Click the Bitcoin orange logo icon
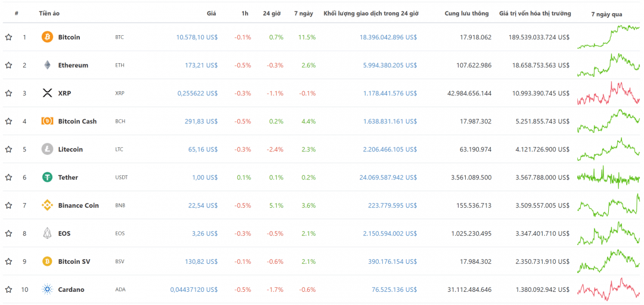The height and width of the screenshot is (305, 644). click(47, 37)
